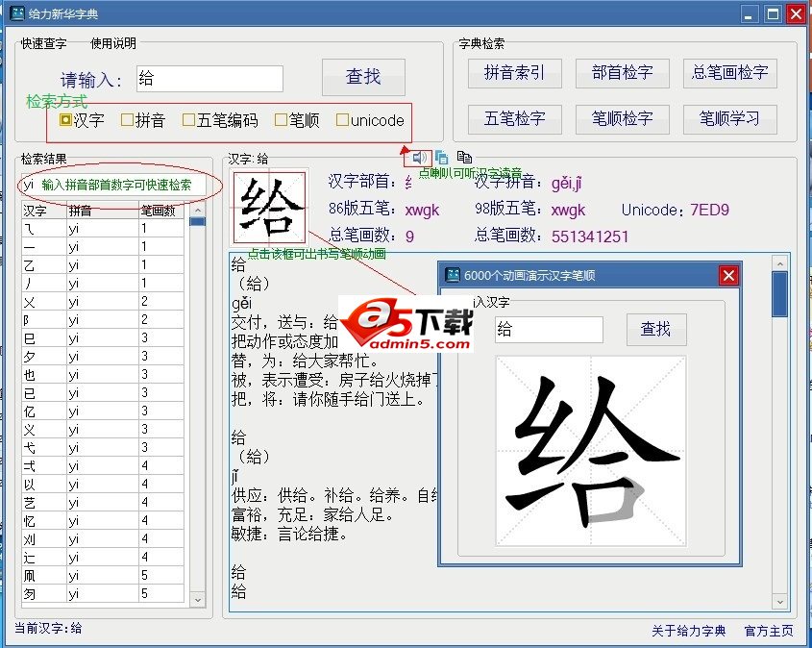Image resolution: width=812 pixels, height=648 pixels.
Task: Click the 笔画数 column header
Action: [x=161, y=211]
